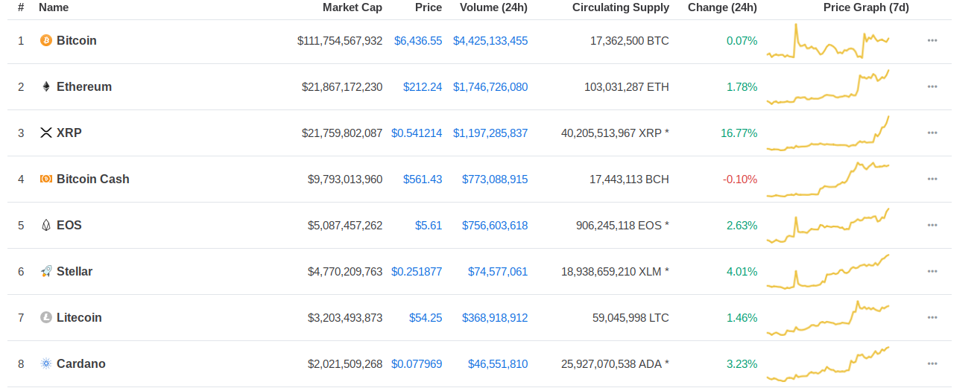Image resolution: width=980 pixels, height=388 pixels.
Task: Click the XRP 7-day price graph
Action: (828, 133)
